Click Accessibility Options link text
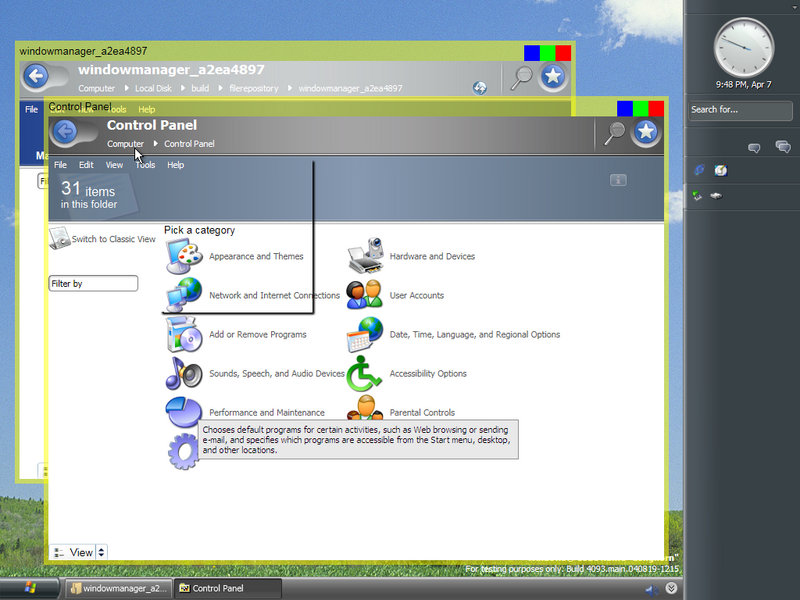This screenshot has width=800, height=600. pos(428,373)
